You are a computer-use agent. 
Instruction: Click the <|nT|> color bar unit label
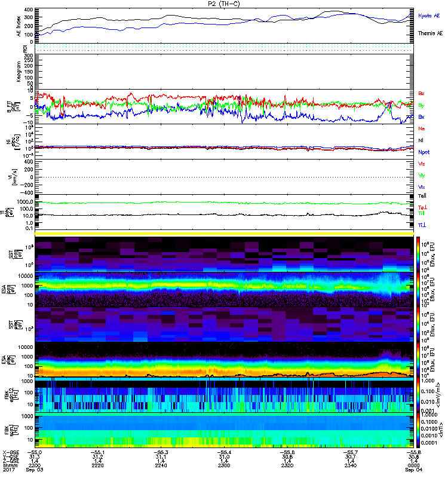point(440,430)
